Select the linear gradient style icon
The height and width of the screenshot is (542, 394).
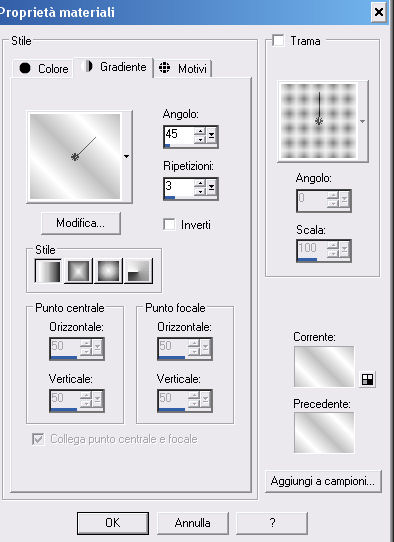48,271
